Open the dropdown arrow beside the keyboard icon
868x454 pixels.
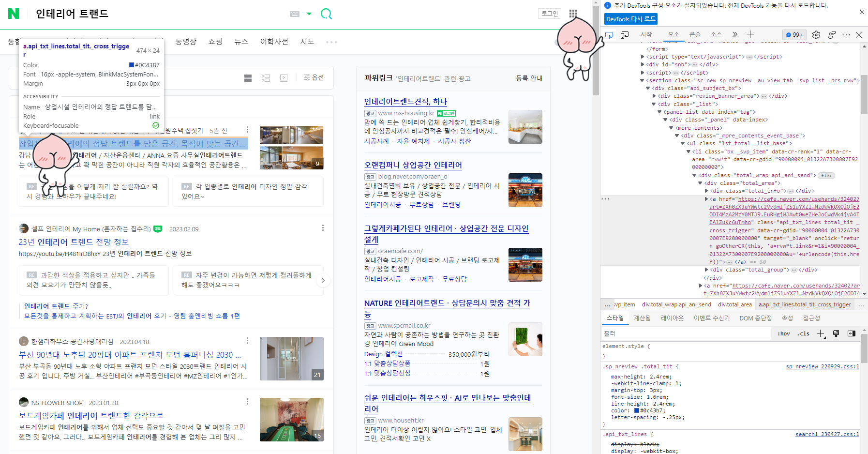coord(309,14)
